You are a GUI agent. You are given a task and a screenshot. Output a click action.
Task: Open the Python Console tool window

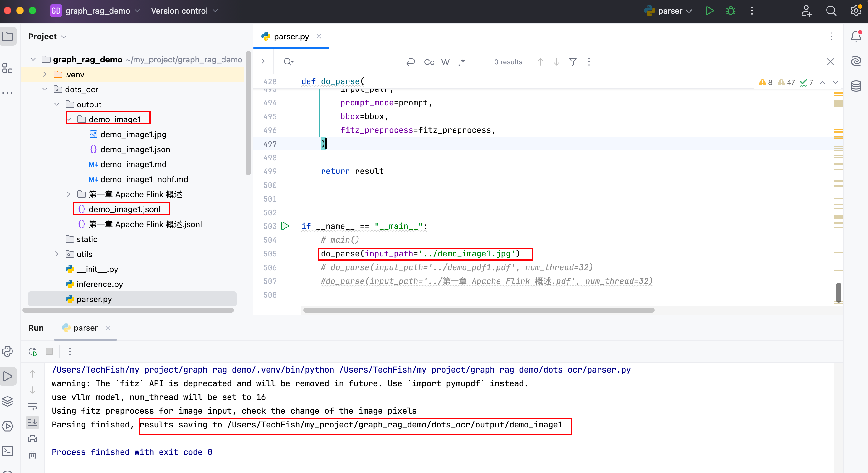(x=7, y=351)
